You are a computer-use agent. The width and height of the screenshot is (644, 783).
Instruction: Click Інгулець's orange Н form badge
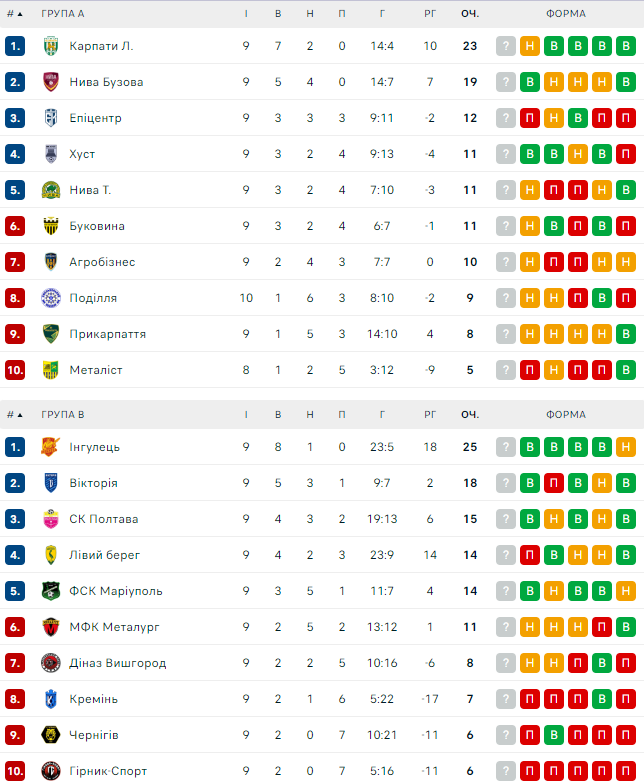click(x=626, y=447)
